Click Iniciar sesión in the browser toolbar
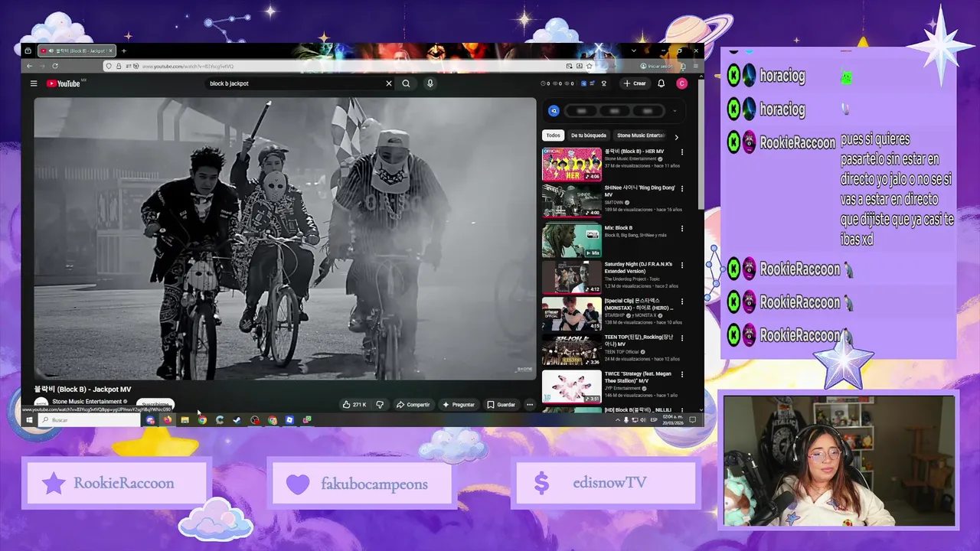Screen dimensions: 980x551 click(x=656, y=67)
